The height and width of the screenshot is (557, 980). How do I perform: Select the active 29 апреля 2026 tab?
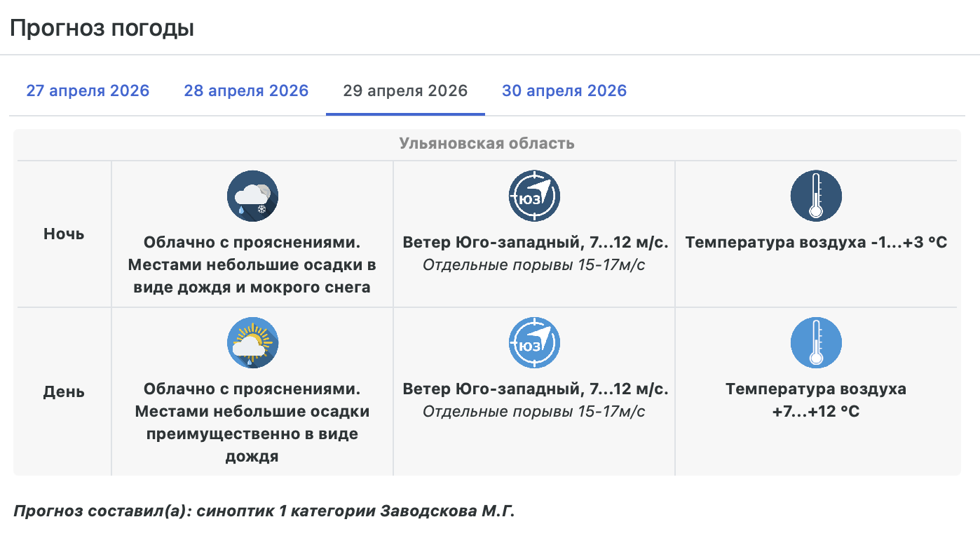coord(405,91)
